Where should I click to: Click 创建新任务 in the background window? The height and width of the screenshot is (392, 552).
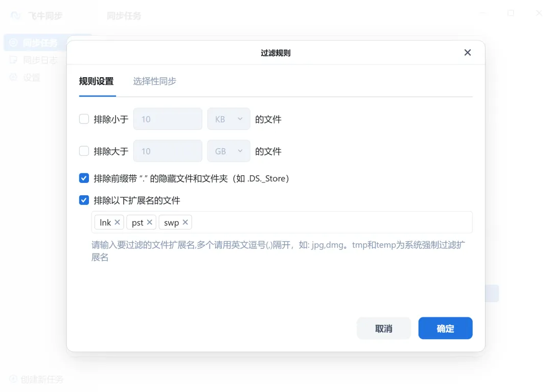click(x=37, y=379)
